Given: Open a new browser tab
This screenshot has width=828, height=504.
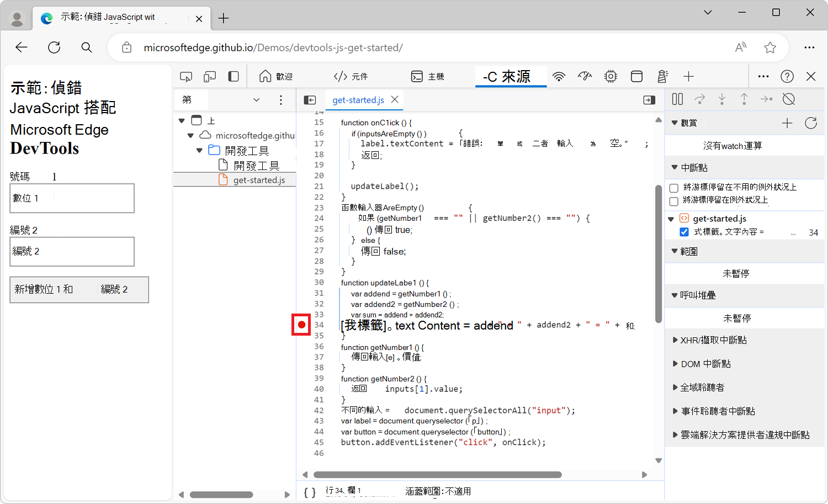Looking at the screenshot, I should pos(224,18).
